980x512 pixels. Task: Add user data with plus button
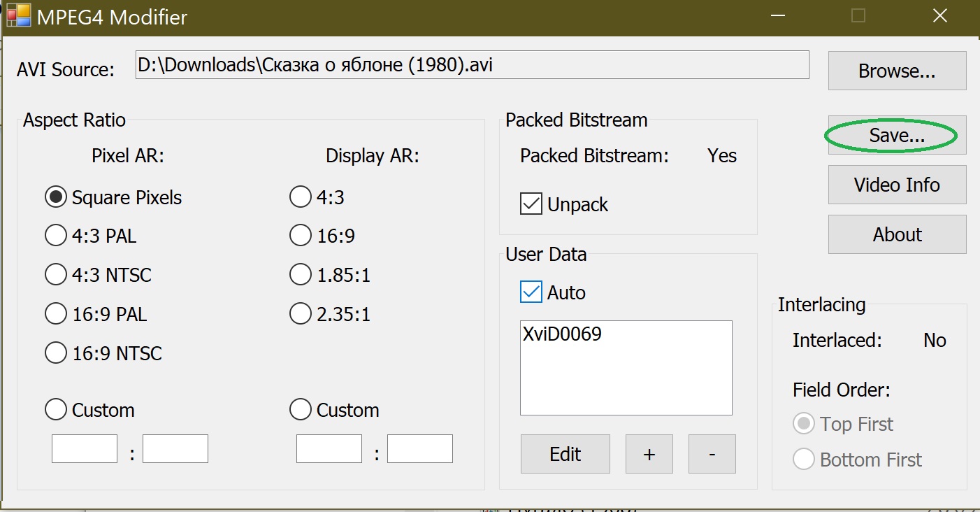coord(649,454)
